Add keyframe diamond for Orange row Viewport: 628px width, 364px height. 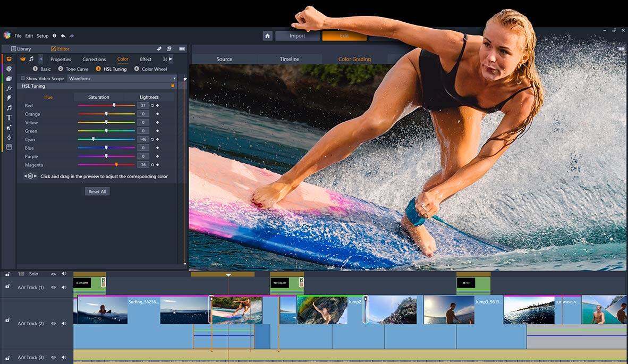tap(157, 114)
